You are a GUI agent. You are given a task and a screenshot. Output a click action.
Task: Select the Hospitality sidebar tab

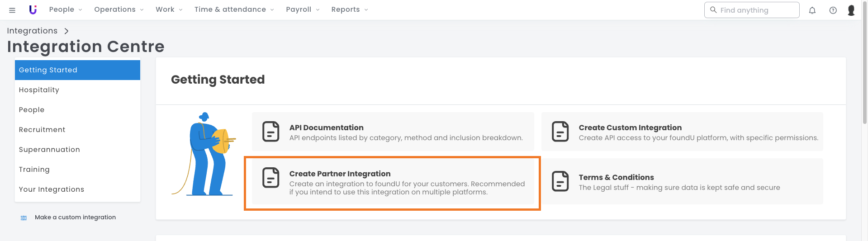pyautogui.click(x=39, y=90)
